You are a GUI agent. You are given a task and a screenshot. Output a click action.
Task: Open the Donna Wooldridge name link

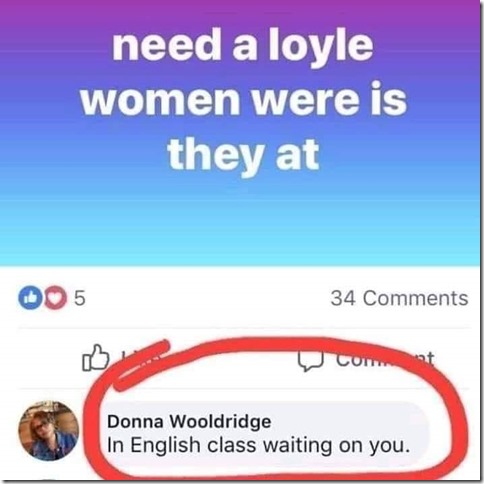coord(189,422)
